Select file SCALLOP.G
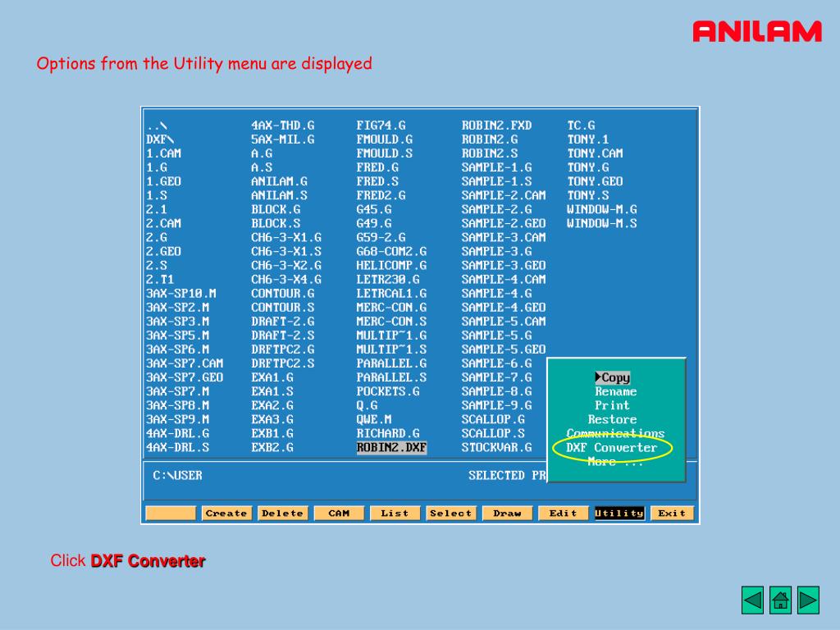Screen dimensions: 840x630 493,419
